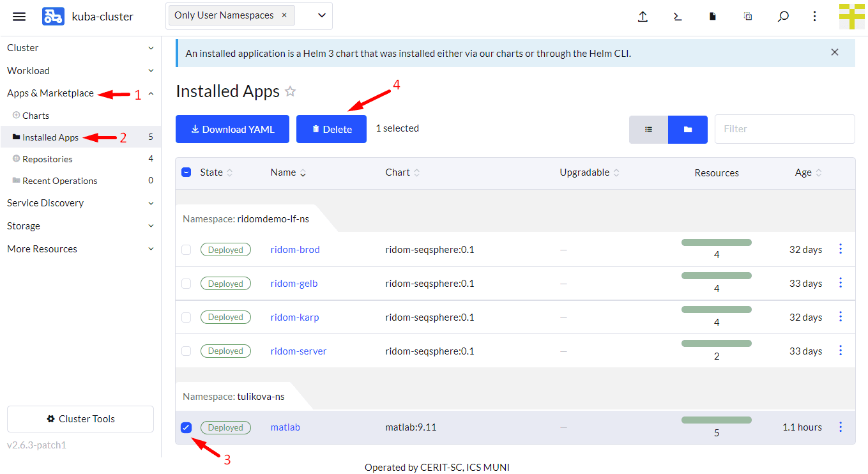
Task: Download the KubeConfig file icon
Action: point(713,17)
